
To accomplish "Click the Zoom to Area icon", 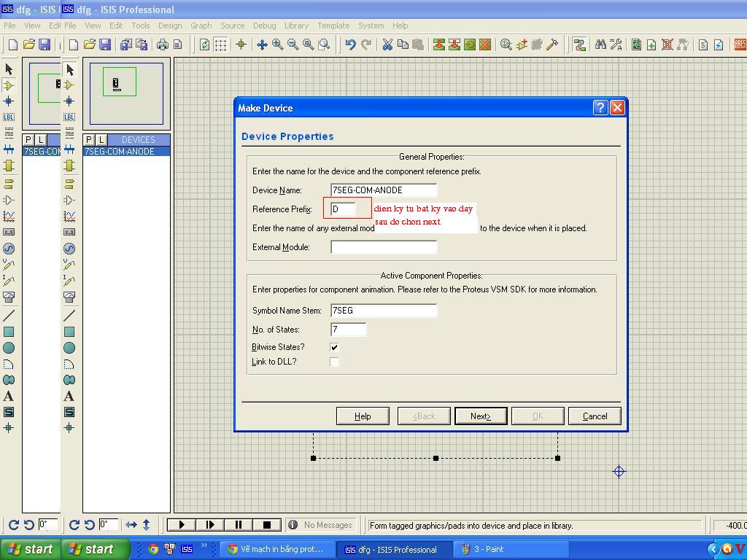I will (324, 44).
